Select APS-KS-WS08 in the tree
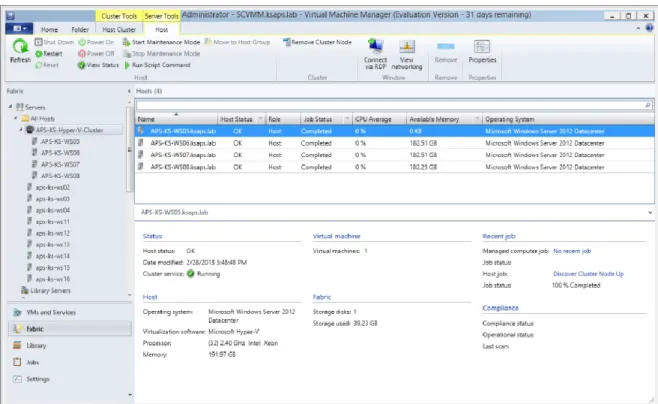 60,175
